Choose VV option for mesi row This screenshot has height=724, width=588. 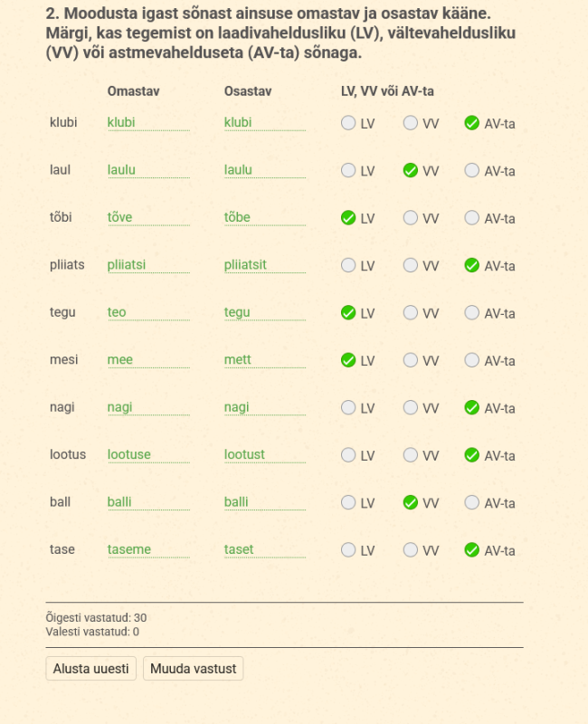[x=411, y=360]
